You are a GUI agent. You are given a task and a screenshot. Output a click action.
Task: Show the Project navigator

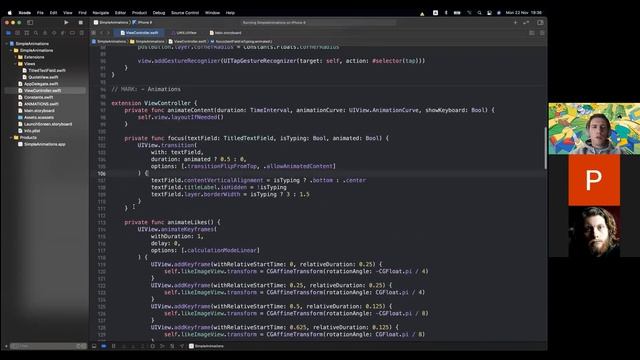(8, 33)
